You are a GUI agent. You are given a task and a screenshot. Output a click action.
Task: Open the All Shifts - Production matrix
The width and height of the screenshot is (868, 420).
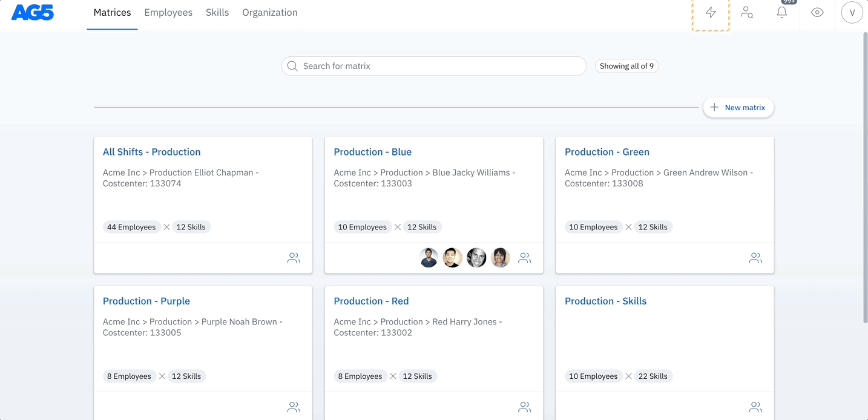151,152
